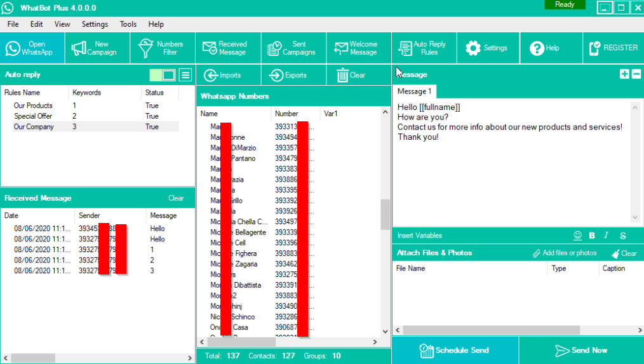
Task: Open WhatsApp from the toolbar
Action: tap(33, 48)
